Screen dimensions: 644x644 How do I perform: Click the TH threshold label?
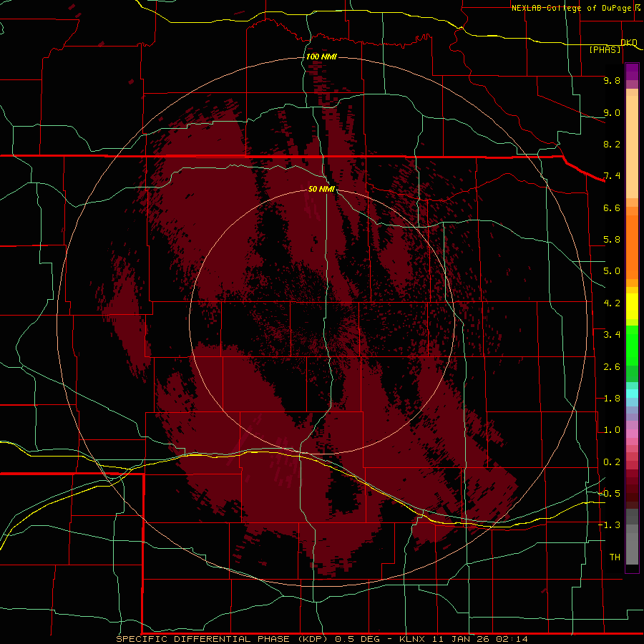pos(615,557)
